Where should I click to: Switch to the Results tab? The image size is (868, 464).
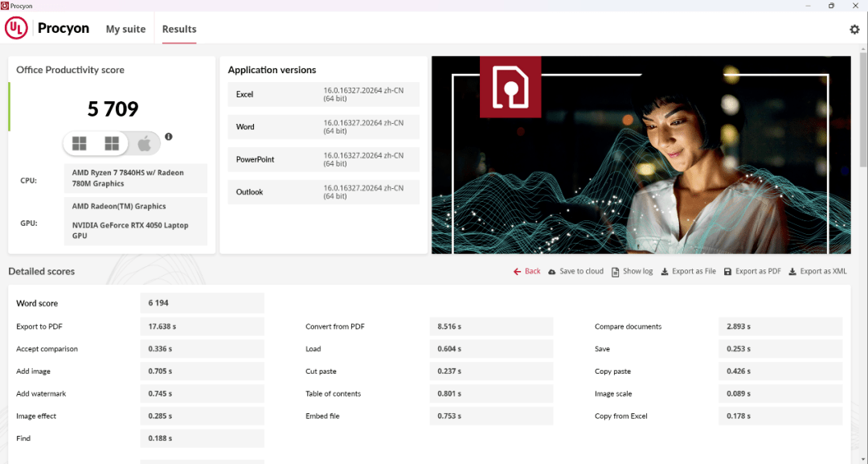point(179,30)
